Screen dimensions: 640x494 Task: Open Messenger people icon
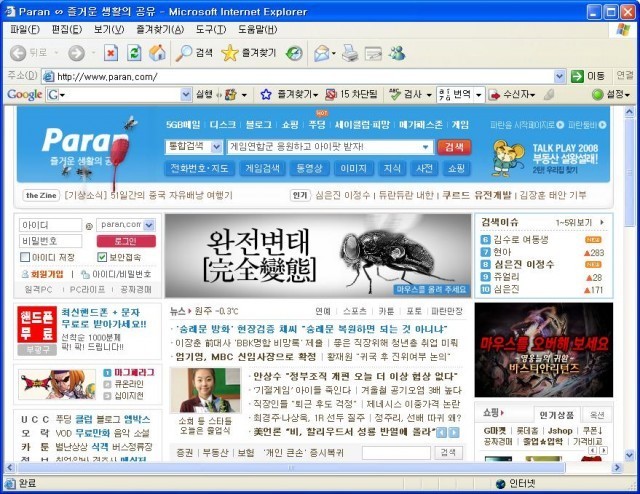click(x=397, y=53)
